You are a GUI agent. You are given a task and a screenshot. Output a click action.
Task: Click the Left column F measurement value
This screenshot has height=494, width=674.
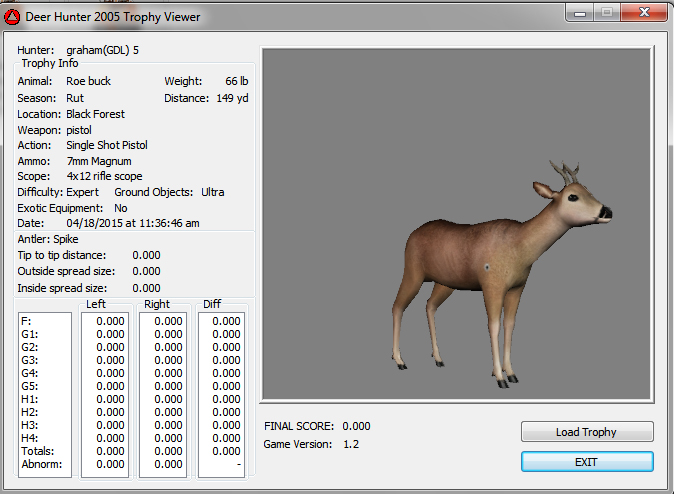[x=110, y=321]
